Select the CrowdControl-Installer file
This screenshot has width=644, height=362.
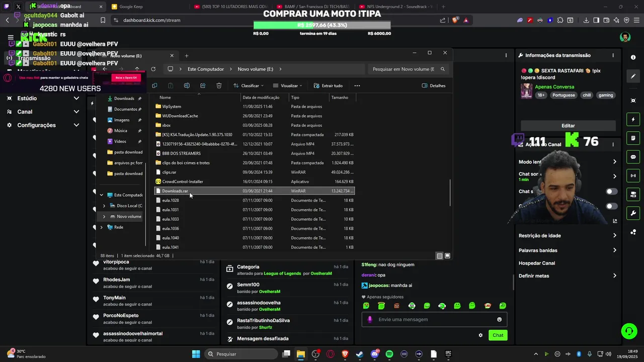pos(254,182)
